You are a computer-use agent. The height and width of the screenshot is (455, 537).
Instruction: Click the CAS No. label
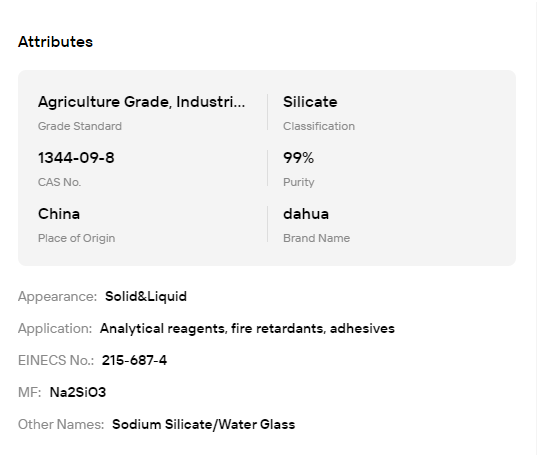tap(59, 182)
